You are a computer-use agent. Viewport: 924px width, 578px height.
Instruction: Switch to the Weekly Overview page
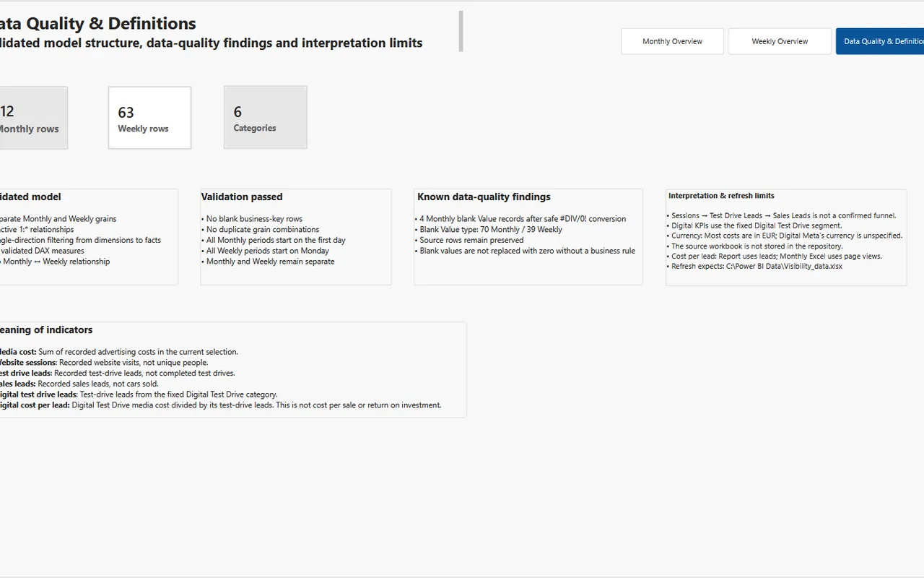click(x=780, y=41)
